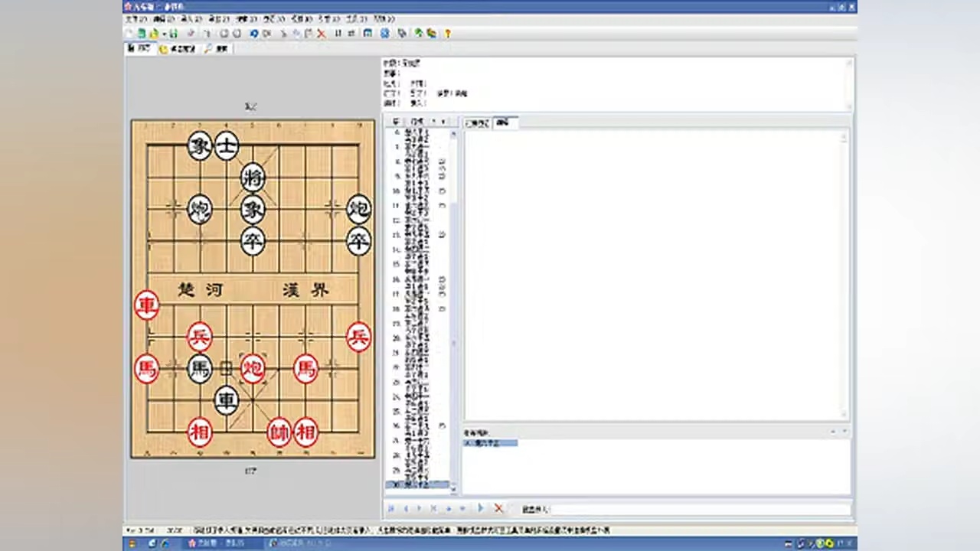Click the blue circular arrow toolbar icon
The image size is (980, 551).
[x=254, y=34]
